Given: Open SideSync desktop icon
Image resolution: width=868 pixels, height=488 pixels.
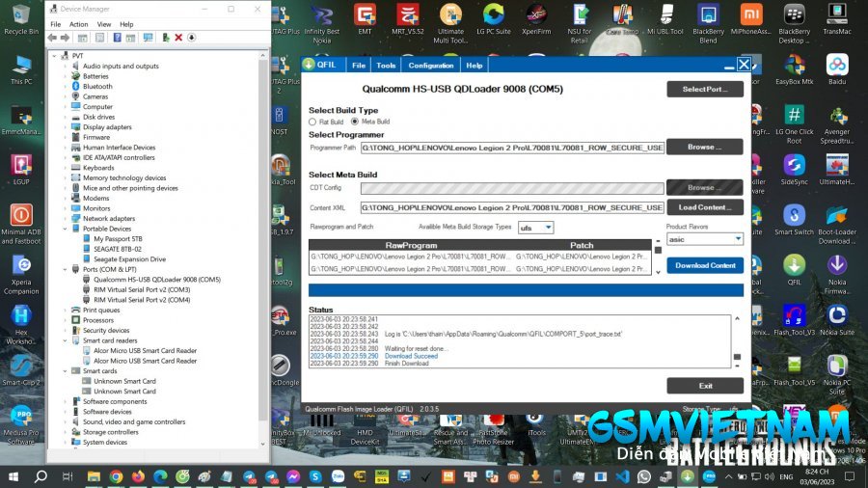Looking at the screenshot, I should [x=795, y=170].
